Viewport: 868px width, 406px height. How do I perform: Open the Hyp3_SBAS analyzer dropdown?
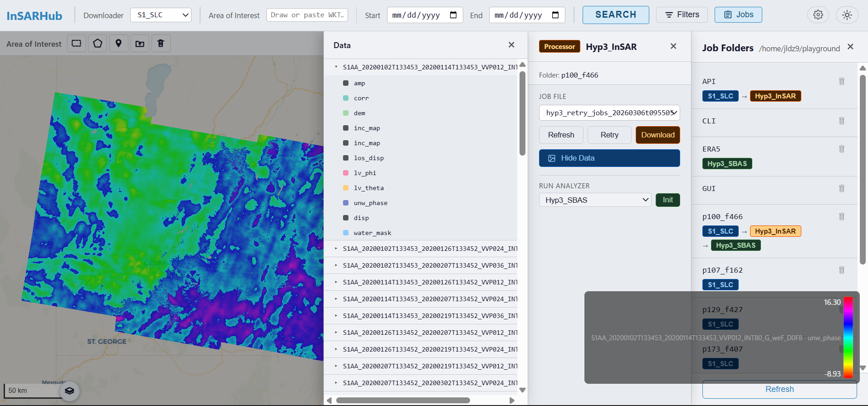595,200
